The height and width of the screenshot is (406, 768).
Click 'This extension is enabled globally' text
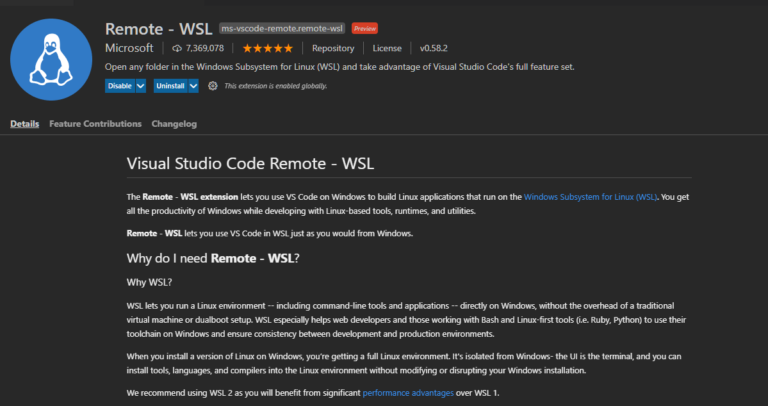[x=275, y=86]
